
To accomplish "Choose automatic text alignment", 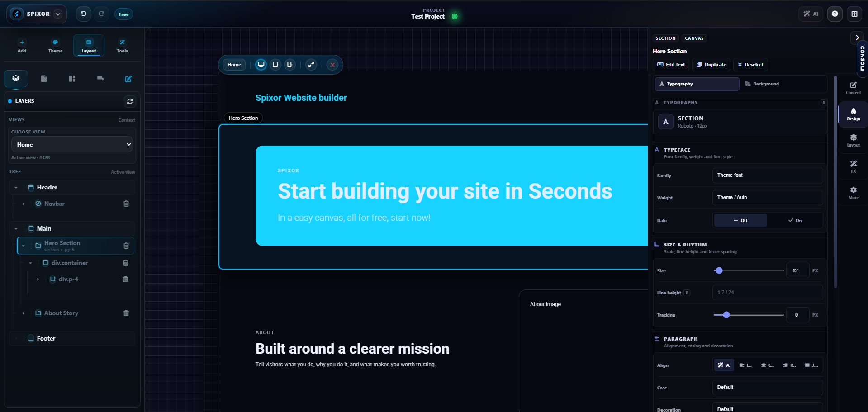I will coord(724,365).
